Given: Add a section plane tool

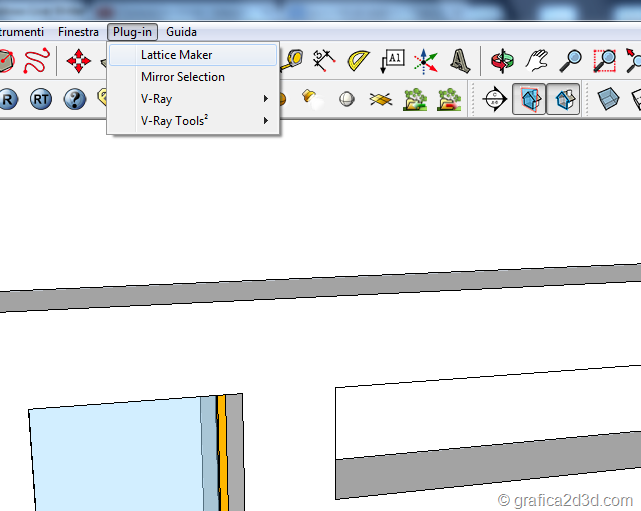Looking at the screenshot, I should point(495,100).
